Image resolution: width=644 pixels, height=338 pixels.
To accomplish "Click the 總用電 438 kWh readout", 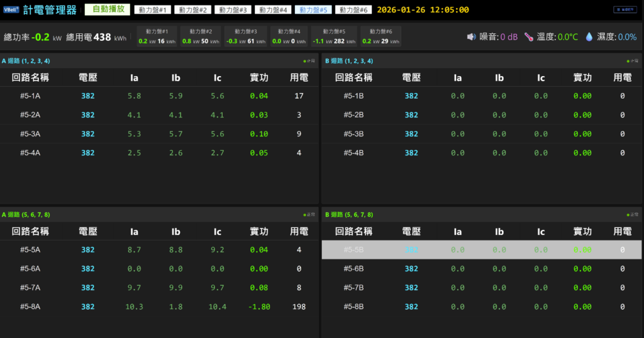I will pyautogui.click(x=96, y=37).
